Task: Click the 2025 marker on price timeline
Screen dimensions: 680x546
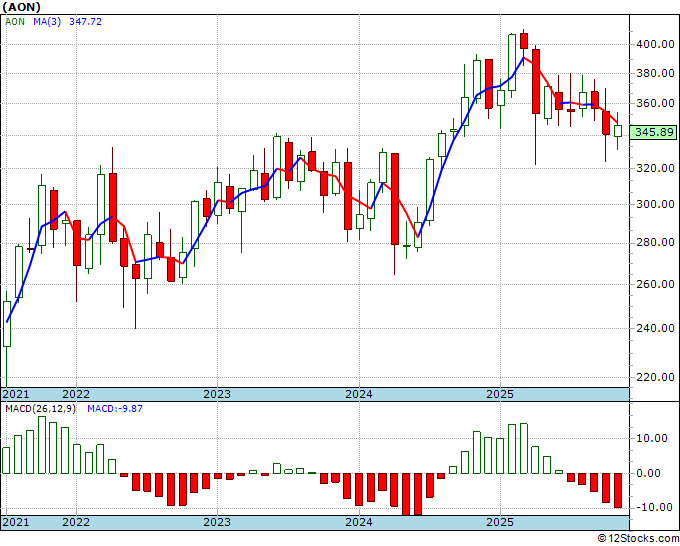Action: click(x=500, y=394)
